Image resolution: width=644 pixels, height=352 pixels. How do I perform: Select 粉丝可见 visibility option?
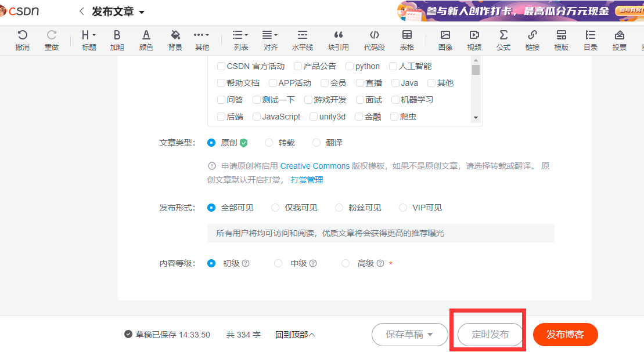pos(339,208)
